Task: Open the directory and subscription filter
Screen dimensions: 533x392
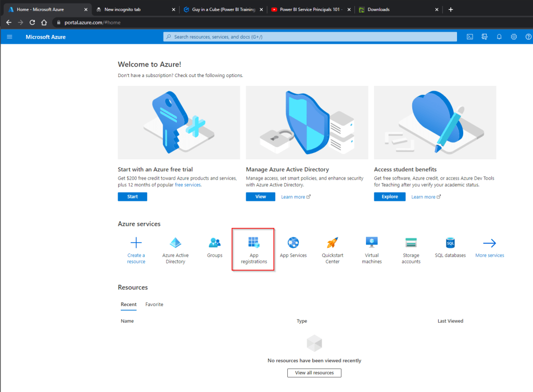Action: coord(485,36)
